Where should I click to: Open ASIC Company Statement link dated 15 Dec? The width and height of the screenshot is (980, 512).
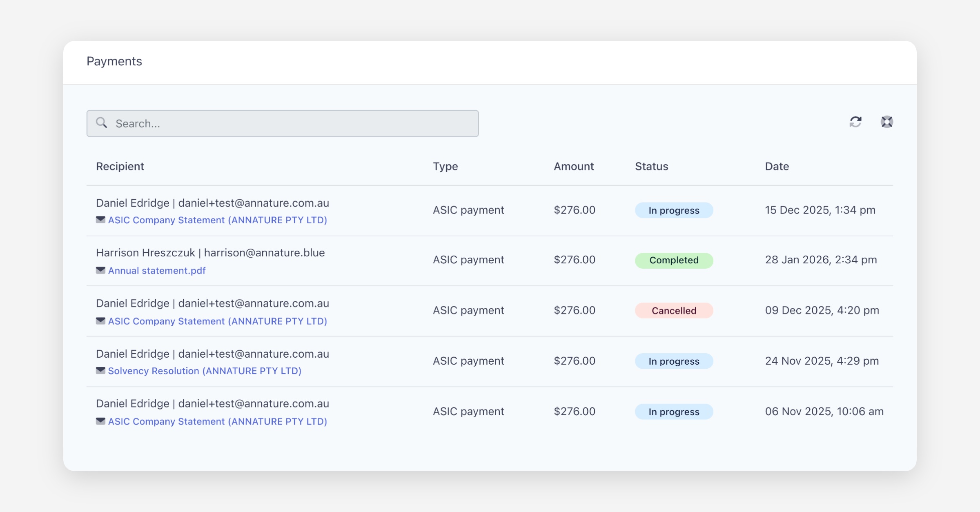217,220
